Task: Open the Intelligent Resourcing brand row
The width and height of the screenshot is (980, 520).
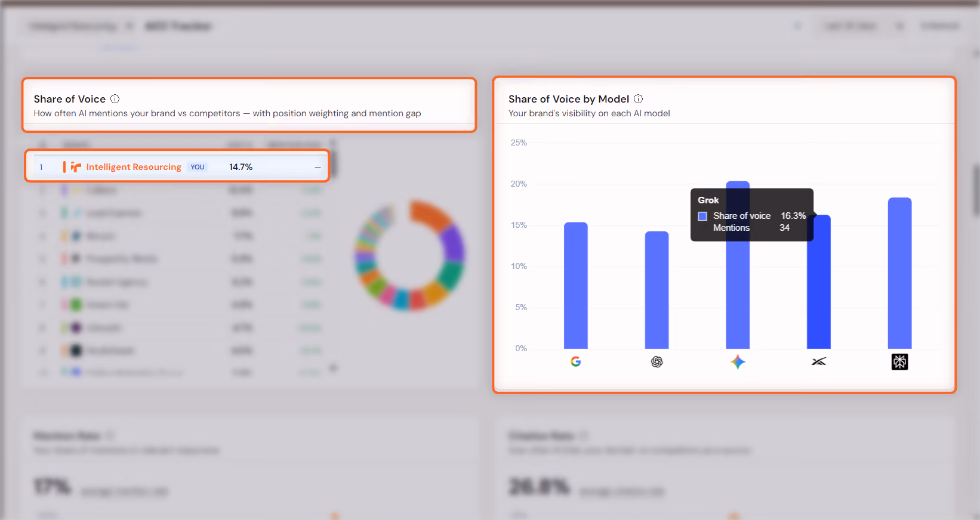Action: point(177,166)
